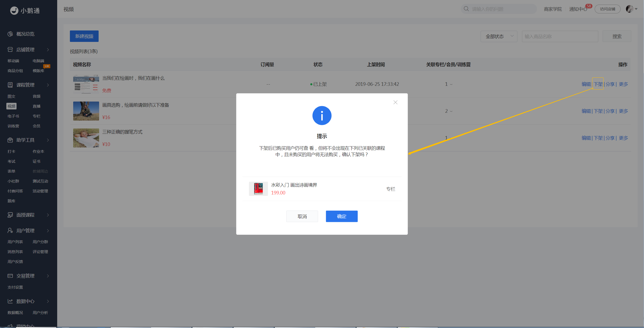This screenshot has width=644, height=328.
Task: Open 移动端 in sidebar
Action: pyautogui.click(x=13, y=61)
